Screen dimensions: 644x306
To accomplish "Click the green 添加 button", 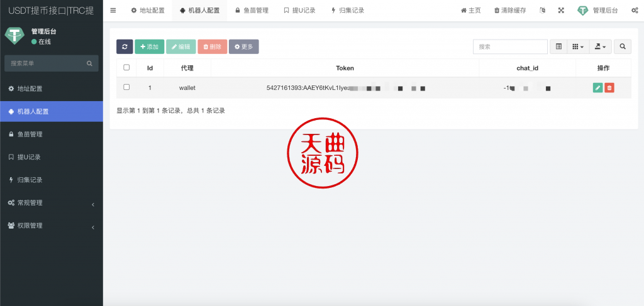I will [150, 46].
